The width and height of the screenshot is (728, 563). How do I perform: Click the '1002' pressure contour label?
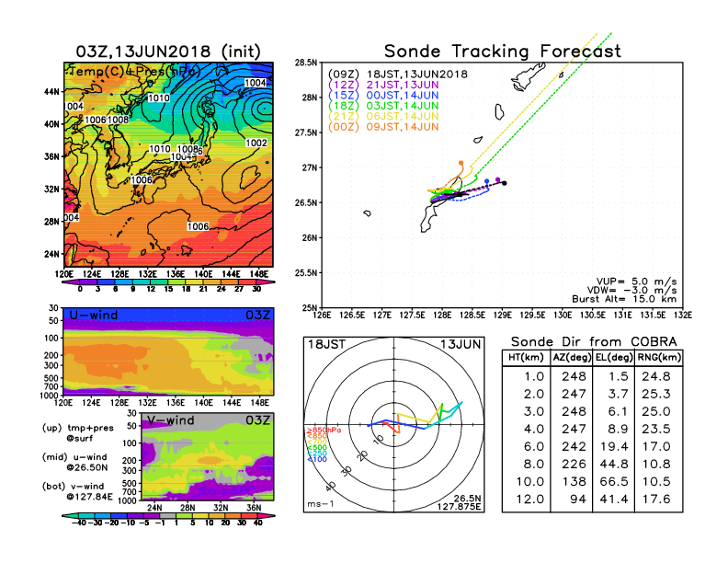click(x=256, y=144)
